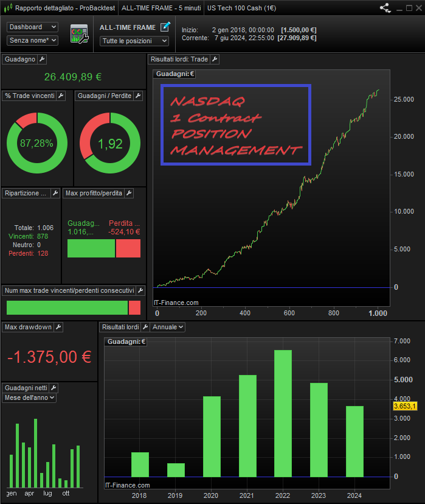Click the Guadagni / Perdite panel title
This screenshot has width=425, height=504.
pyautogui.click(x=105, y=96)
